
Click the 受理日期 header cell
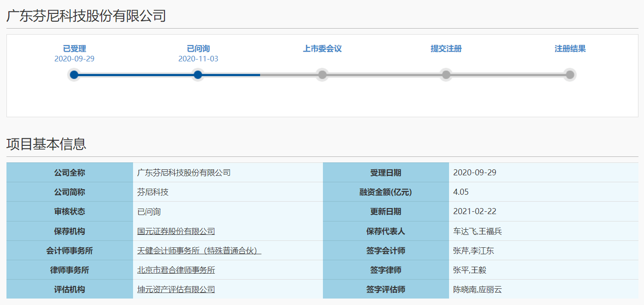pyautogui.click(x=386, y=173)
